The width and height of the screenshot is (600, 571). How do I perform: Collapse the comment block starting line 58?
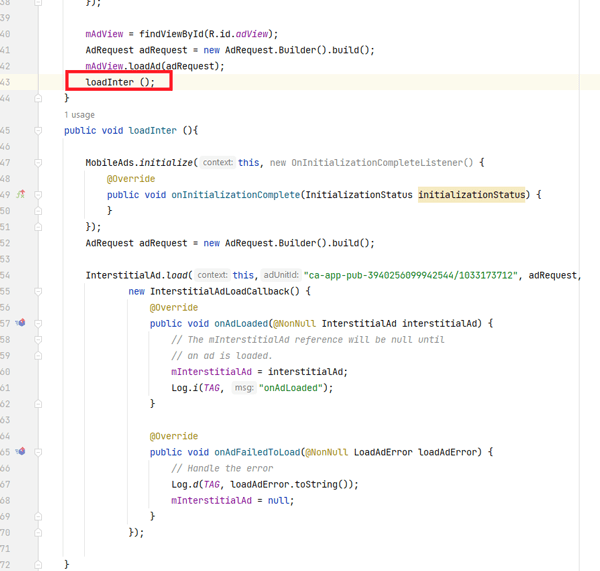coord(38,339)
